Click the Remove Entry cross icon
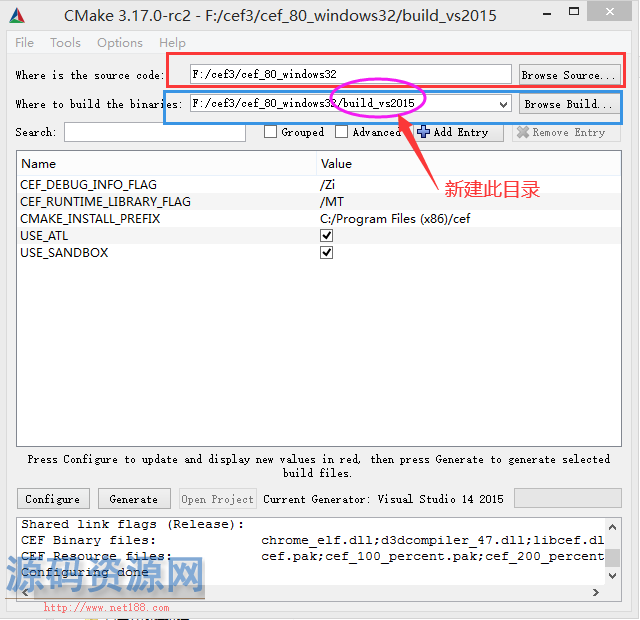The height and width of the screenshot is (620, 640). [522, 132]
